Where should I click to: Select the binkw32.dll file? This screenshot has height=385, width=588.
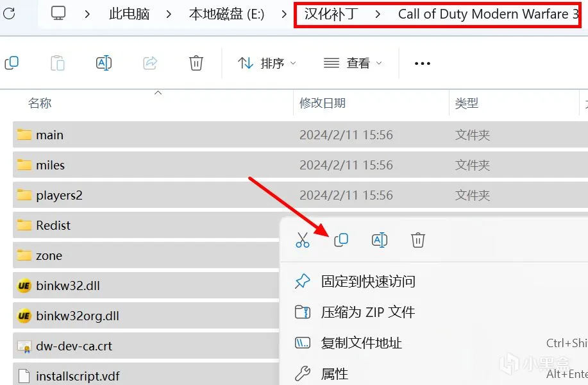(146, 286)
